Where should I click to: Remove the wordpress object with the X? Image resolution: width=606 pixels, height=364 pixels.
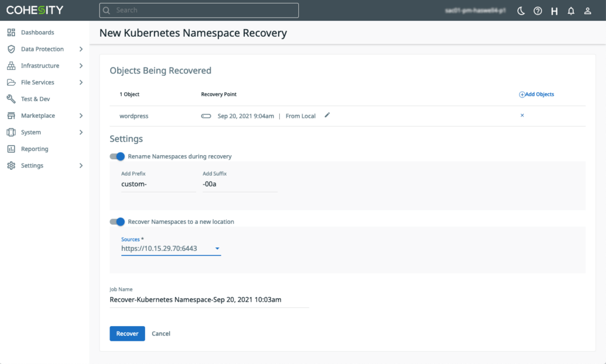point(522,115)
